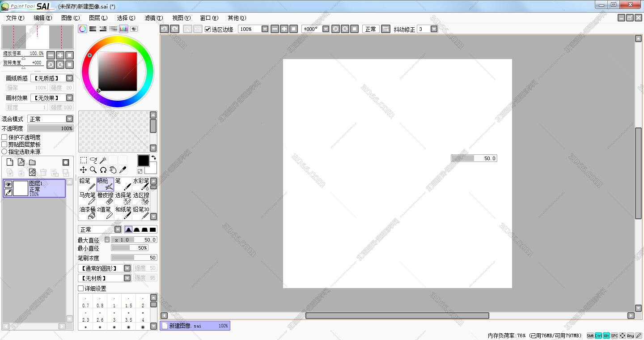This screenshot has height=340, width=644.
Task: Open the 画纸质感 dropdown
Action: 69,78
